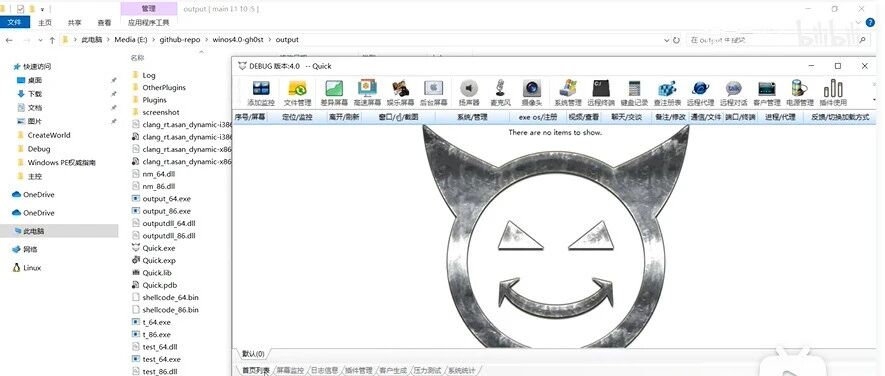This screenshot has width=885, height=376.
Task: Open the 插件使用 bars icon
Action: pos(833,93)
